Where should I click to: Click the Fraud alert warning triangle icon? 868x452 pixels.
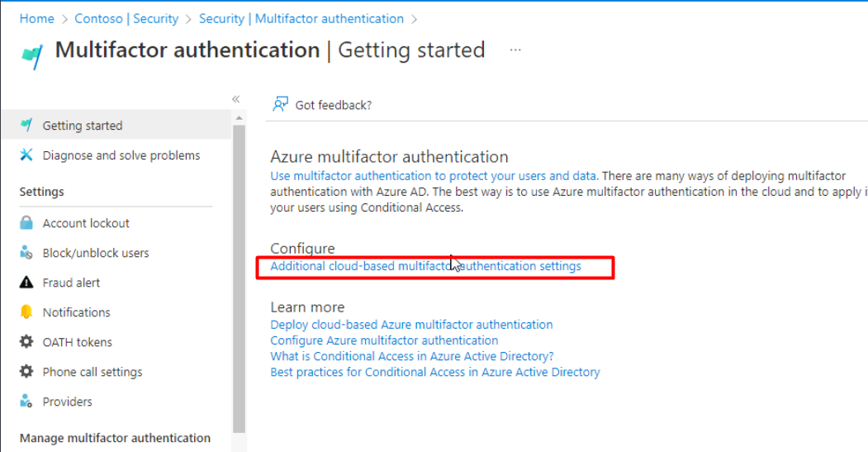(x=26, y=283)
